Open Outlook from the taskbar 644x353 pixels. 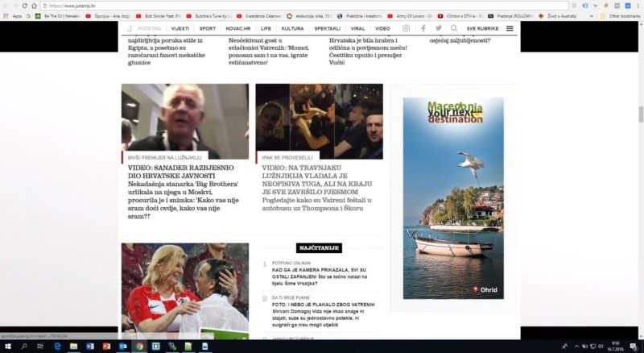click(123, 347)
